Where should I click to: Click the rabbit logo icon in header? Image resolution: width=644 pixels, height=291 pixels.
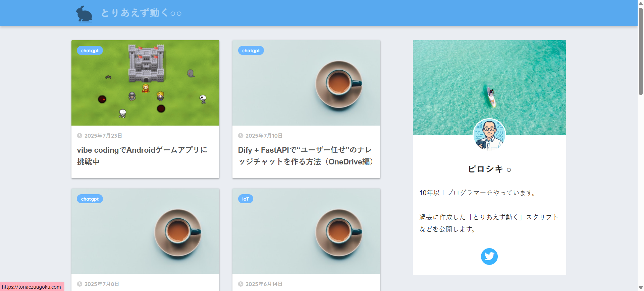click(84, 14)
